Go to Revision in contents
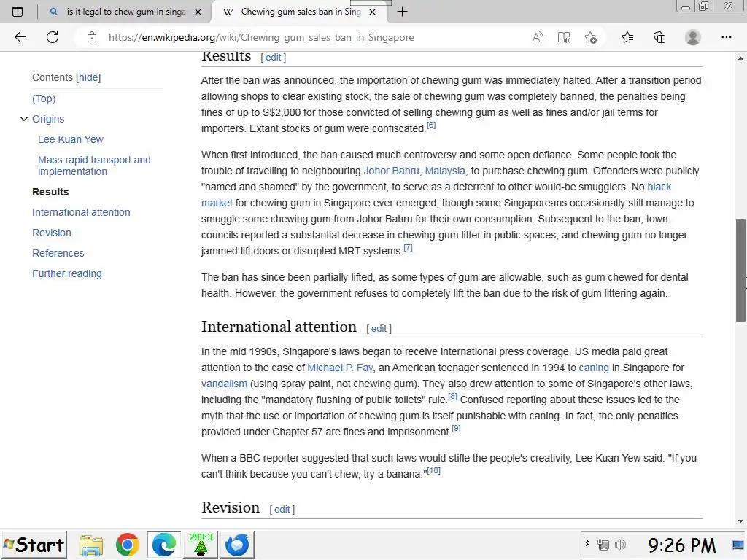 pos(52,233)
